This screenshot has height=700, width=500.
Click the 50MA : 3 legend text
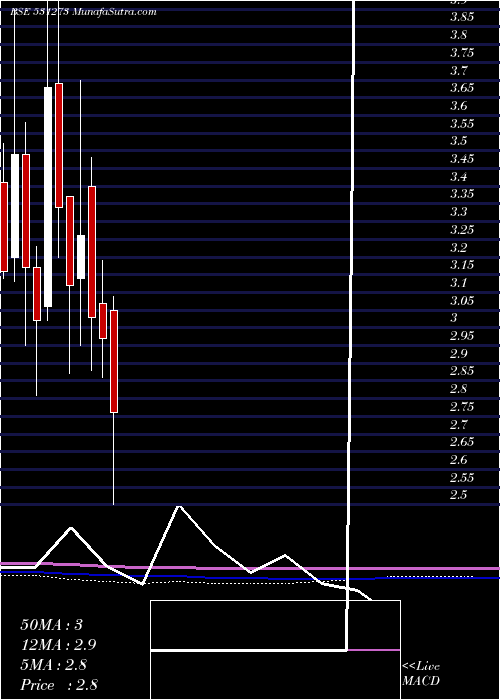click(52, 625)
